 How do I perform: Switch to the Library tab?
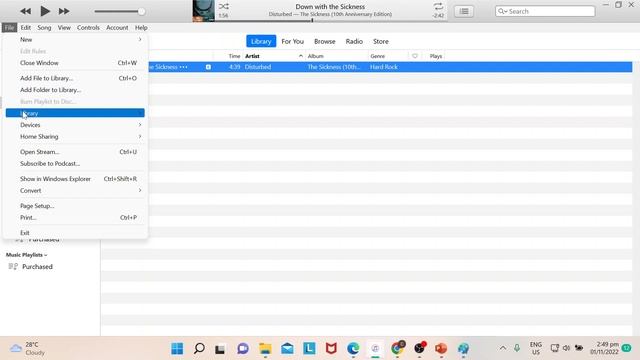pyautogui.click(x=261, y=41)
